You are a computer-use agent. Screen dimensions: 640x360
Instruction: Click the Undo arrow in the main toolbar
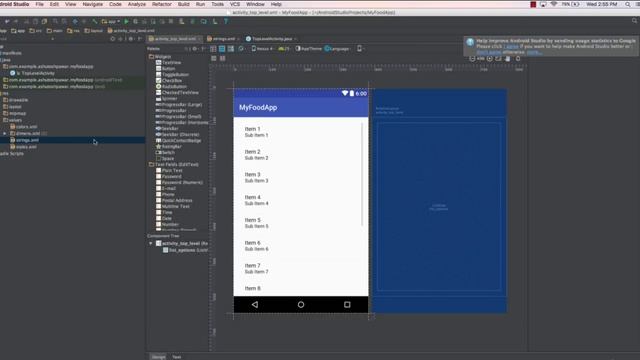(7, 21)
